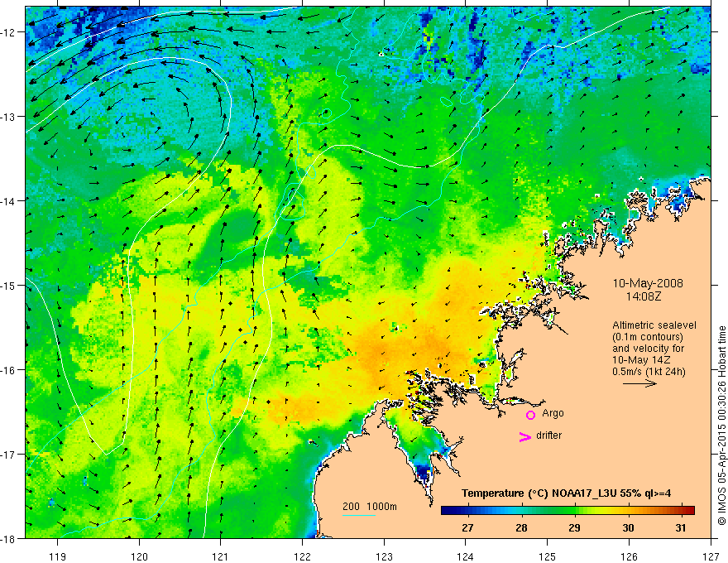
Task: Click the '0.5m/s (1kt 24h)' scale text
Action: 649,372
